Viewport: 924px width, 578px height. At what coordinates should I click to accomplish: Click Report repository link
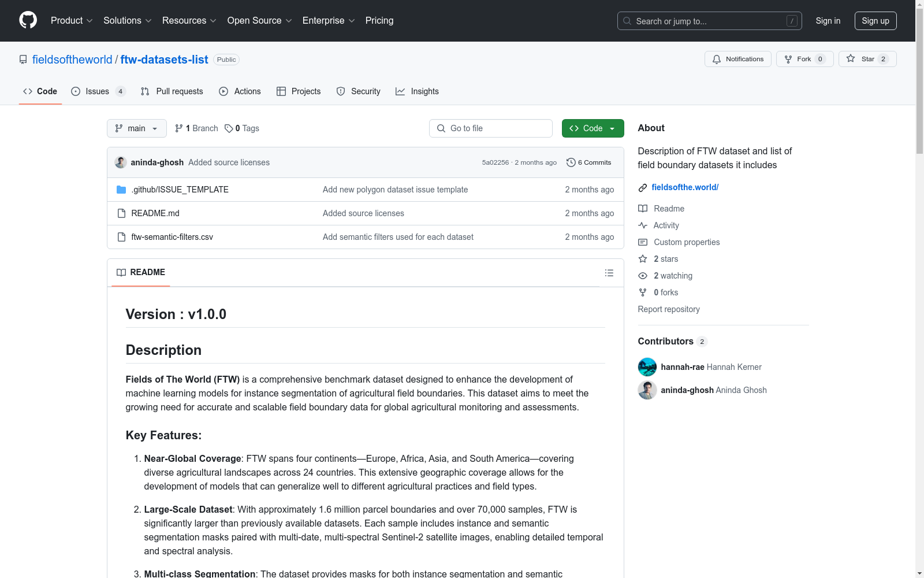click(669, 309)
